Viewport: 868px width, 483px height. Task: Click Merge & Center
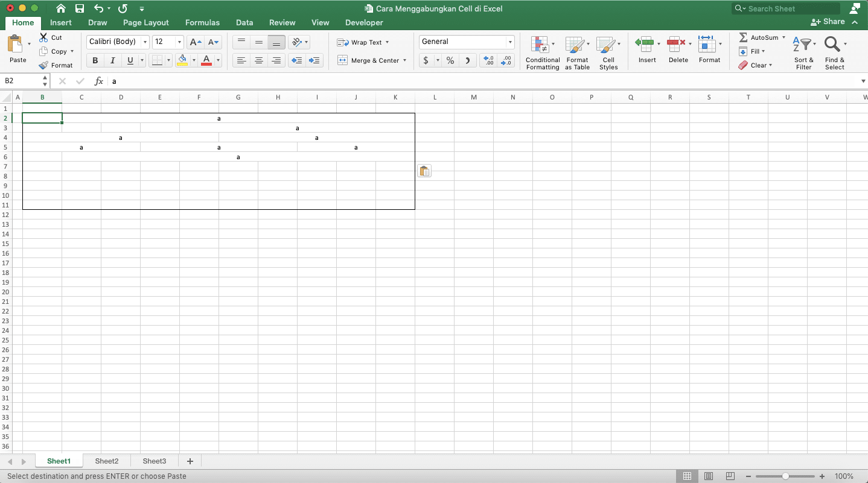[368, 60]
